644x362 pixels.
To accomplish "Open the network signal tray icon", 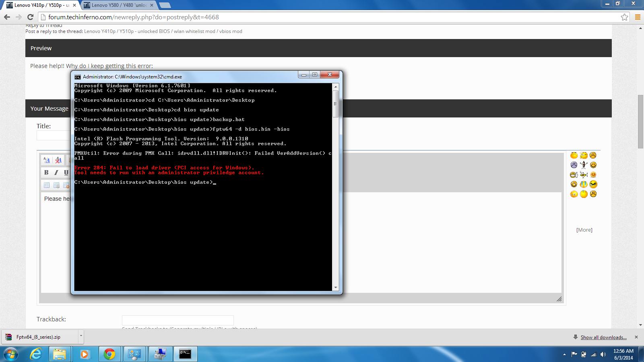I will (593, 354).
